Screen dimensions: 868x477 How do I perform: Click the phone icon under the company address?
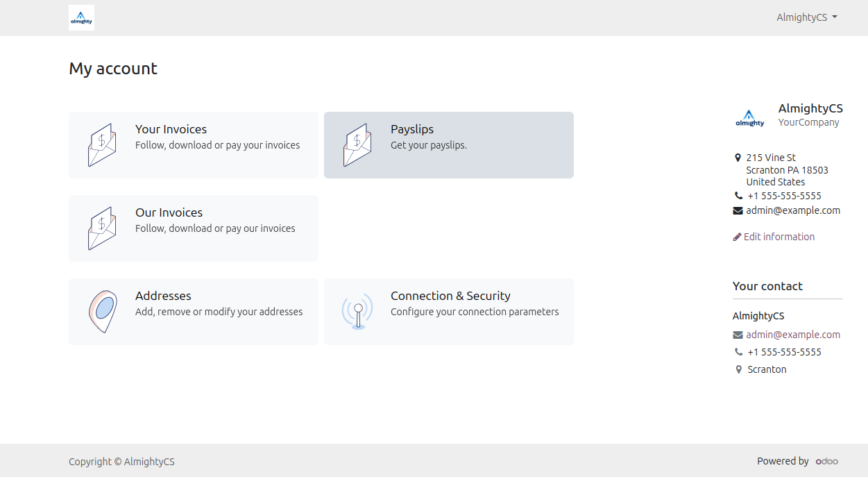[x=738, y=196]
